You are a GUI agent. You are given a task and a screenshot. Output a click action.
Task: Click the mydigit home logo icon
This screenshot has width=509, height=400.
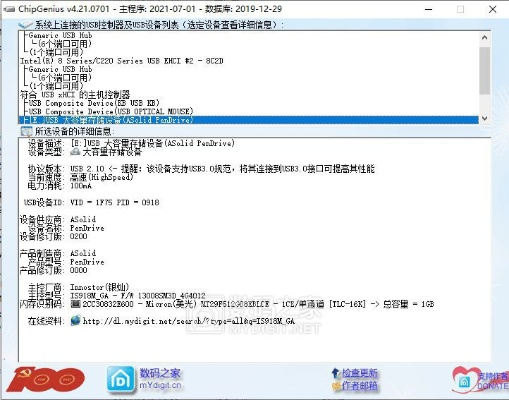pos(121,379)
